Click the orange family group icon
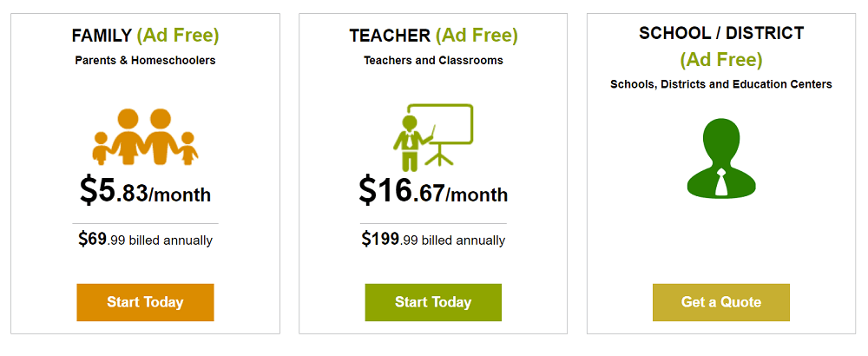868x356 pixels. tap(145, 137)
